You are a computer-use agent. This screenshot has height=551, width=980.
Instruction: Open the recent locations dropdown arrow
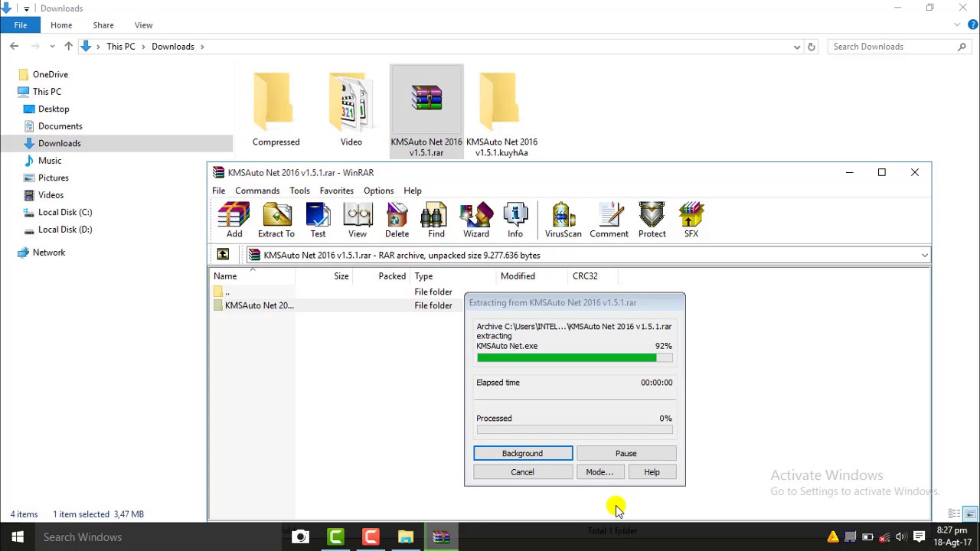tap(52, 47)
